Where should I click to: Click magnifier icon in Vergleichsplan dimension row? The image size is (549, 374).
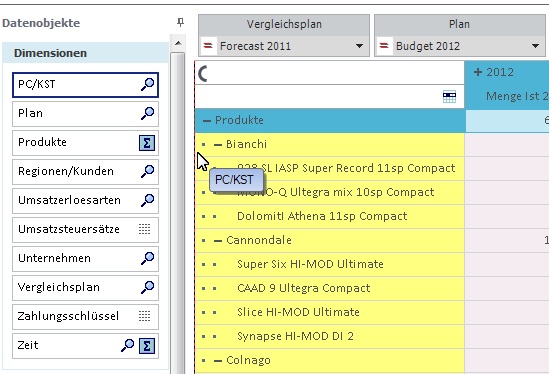(147, 287)
